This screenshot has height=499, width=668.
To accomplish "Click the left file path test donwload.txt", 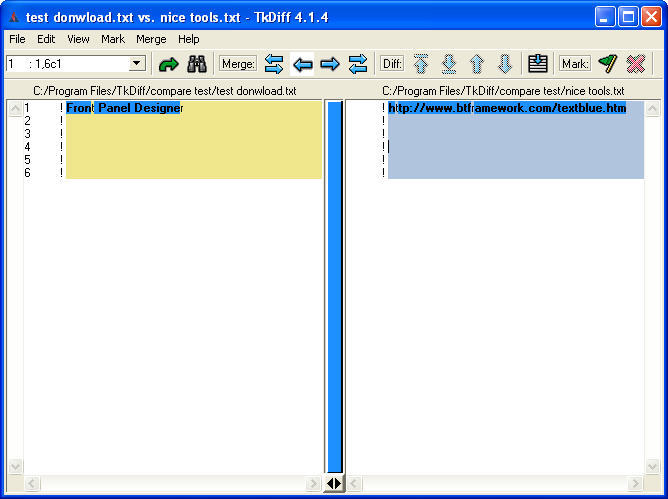I will tap(165, 91).
